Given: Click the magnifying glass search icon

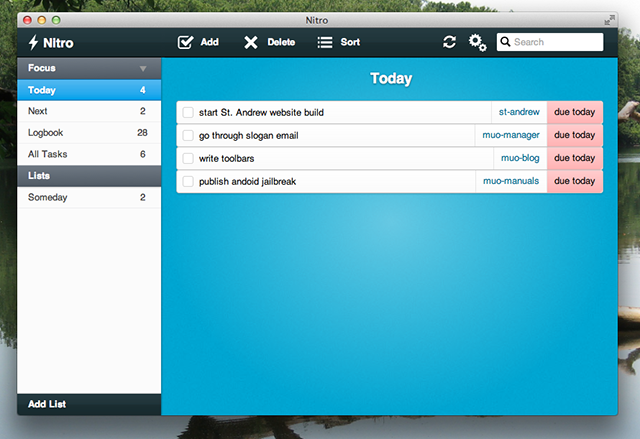Looking at the screenshot, I should [505, 42].
